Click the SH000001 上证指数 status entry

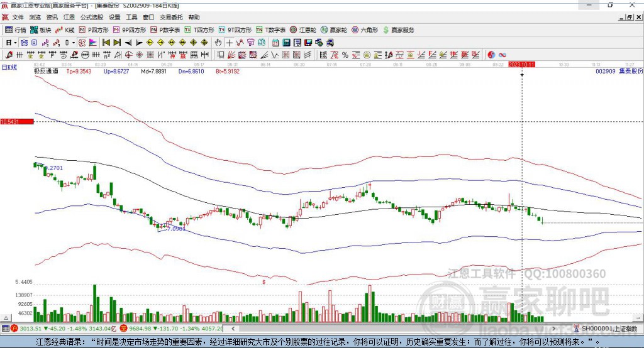(x=609, y=329)
